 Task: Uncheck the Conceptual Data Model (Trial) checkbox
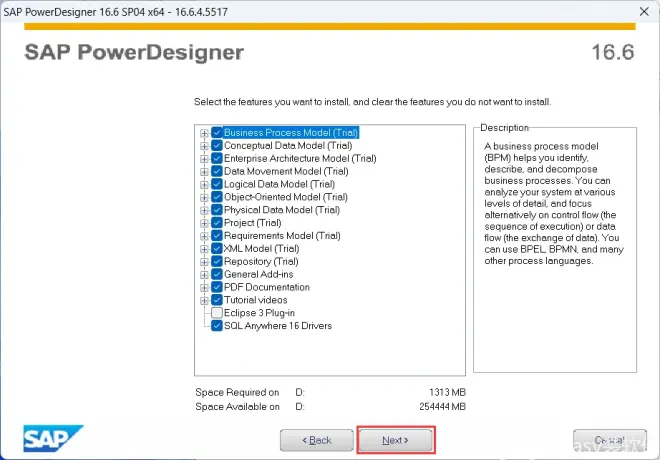217,146
